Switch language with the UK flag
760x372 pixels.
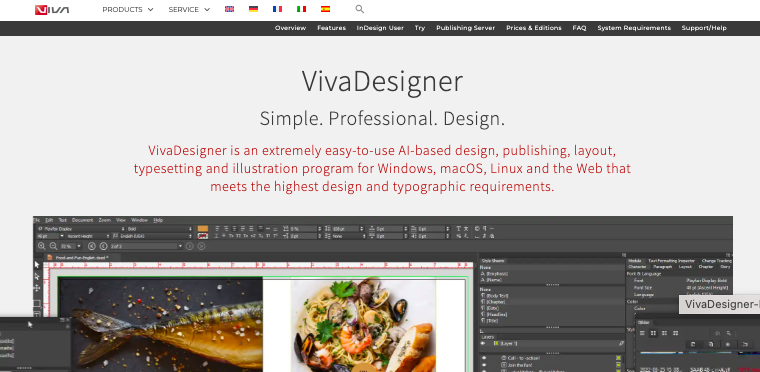[x=229, y=9]
